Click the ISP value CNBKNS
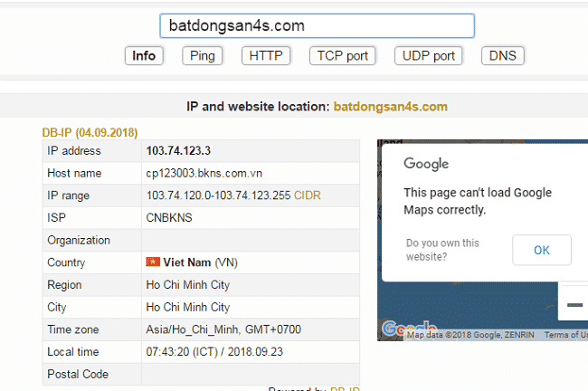The image size is (588, 391). [169, 218]
